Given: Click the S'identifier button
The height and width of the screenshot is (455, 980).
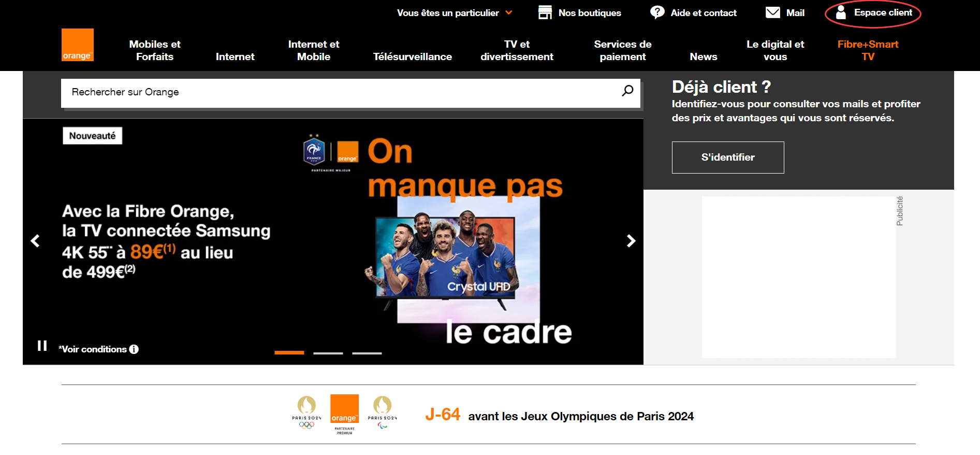Looking at the screenshot, I should (728, 158).
